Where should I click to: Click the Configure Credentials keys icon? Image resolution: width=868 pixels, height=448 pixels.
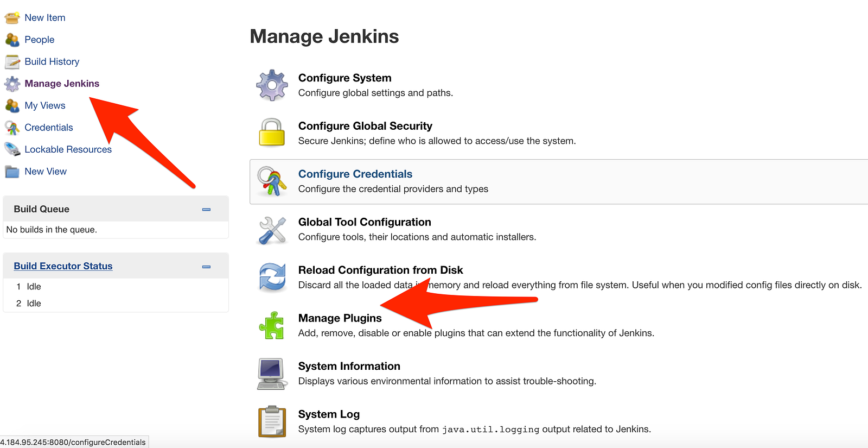[x=272, y=181]
